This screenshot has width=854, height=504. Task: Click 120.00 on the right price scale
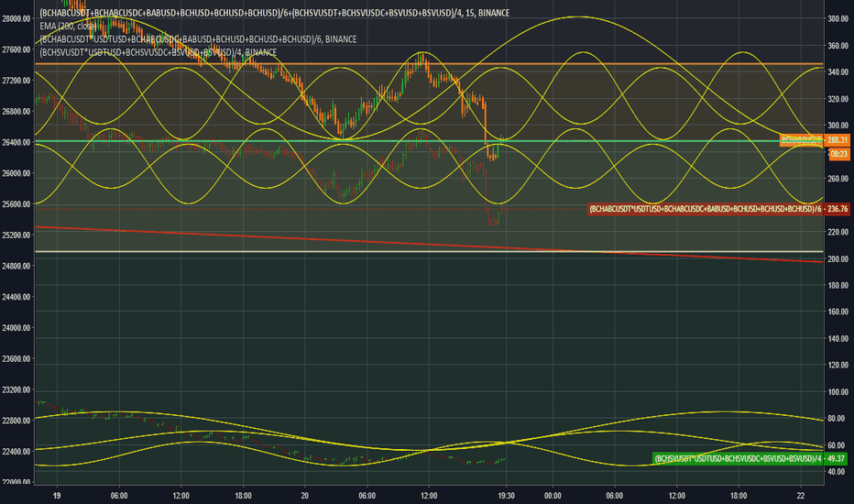[838, 365]
